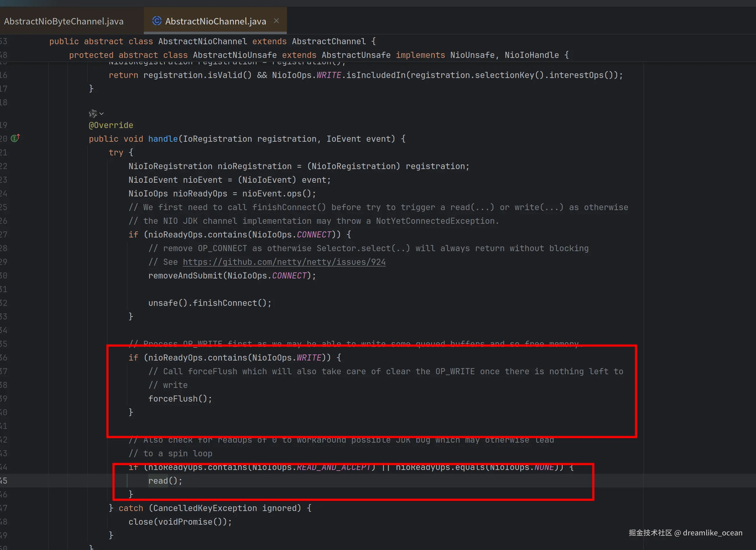Click the AI assistant icon above @Override
This screenshot has width=756, height=550.
pos(93,113)
